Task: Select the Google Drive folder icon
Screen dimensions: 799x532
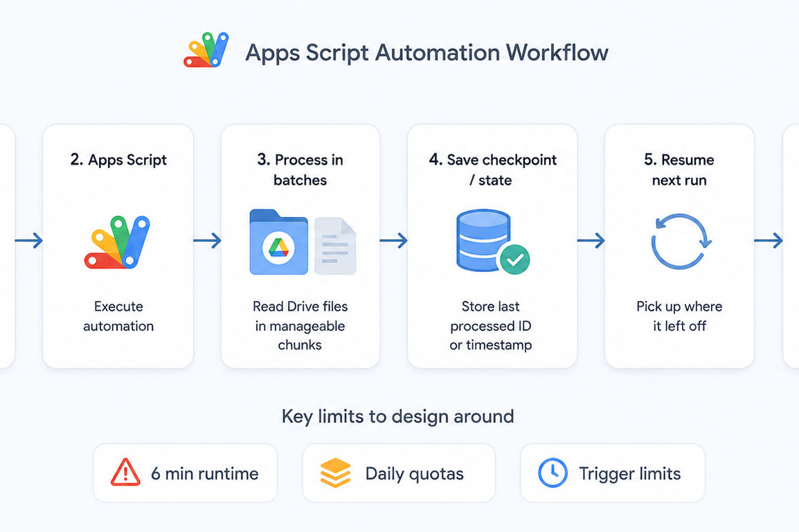Action: click(279, 242)
